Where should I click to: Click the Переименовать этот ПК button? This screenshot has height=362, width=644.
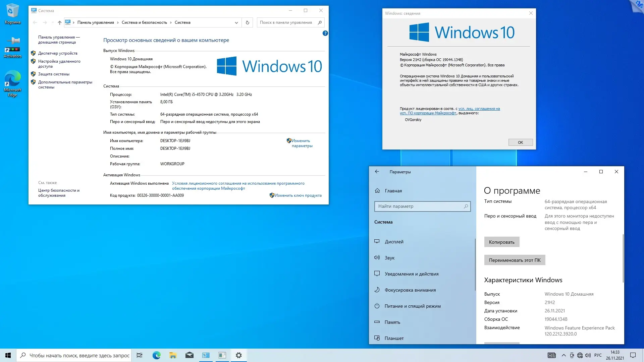tap(515, 260)
